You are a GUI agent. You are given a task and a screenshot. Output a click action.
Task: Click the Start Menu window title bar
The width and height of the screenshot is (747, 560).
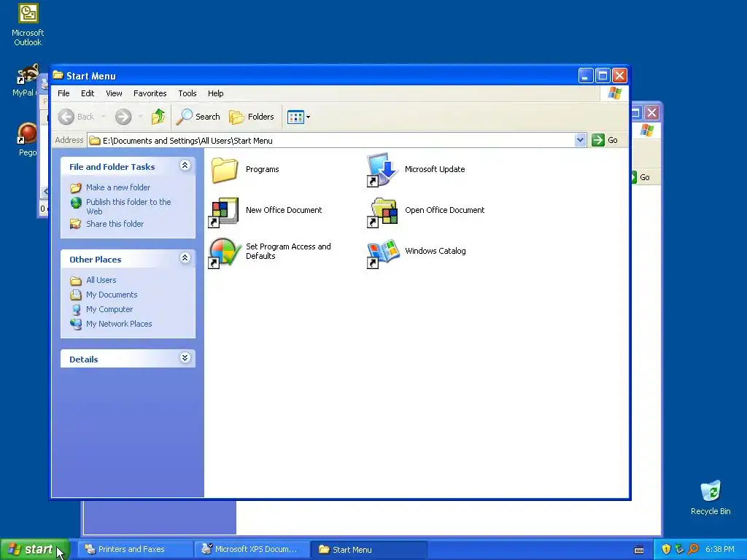pyautogui.click(x=314, y=76)
